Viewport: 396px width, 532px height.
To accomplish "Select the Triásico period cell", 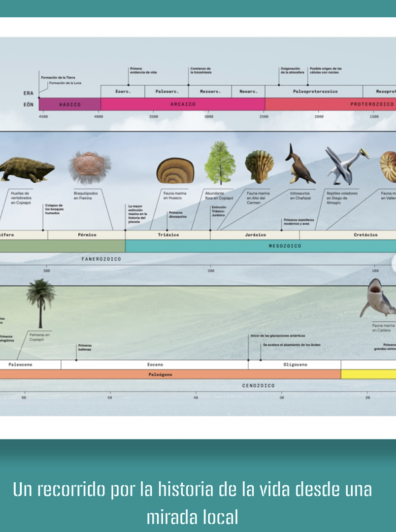I will 168,235.
